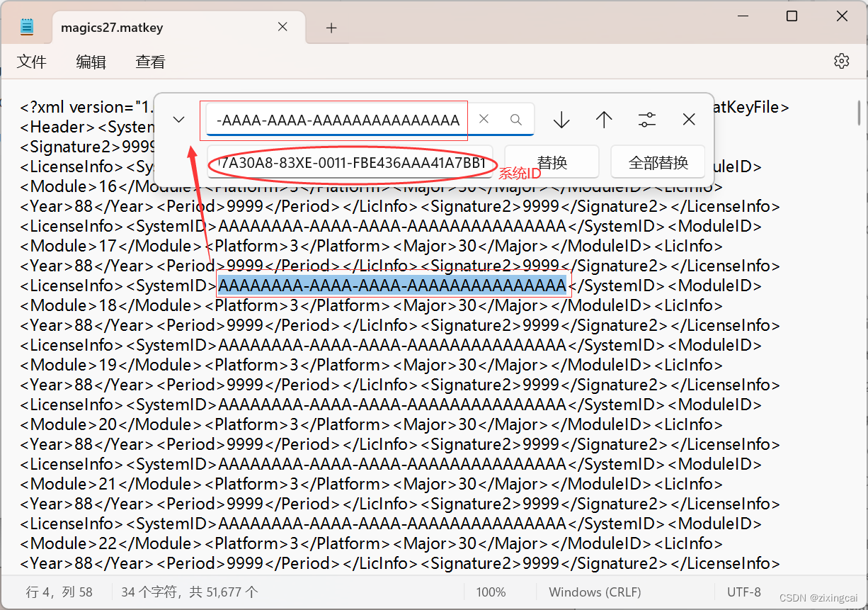Image resolution: width=868 pixels, height=610 pixels.
Task: Collapse the replace row with chevron
Action: (179, 120)
